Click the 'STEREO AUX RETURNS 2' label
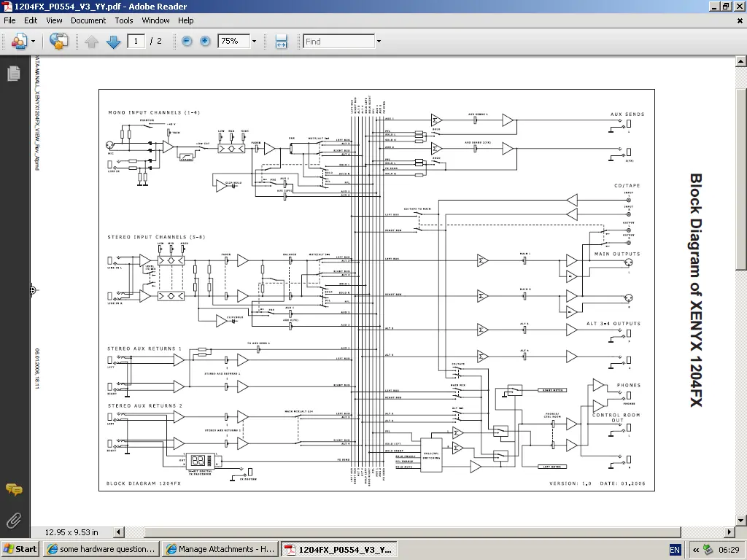The image size is (747, 560). (x=145, y=405)
